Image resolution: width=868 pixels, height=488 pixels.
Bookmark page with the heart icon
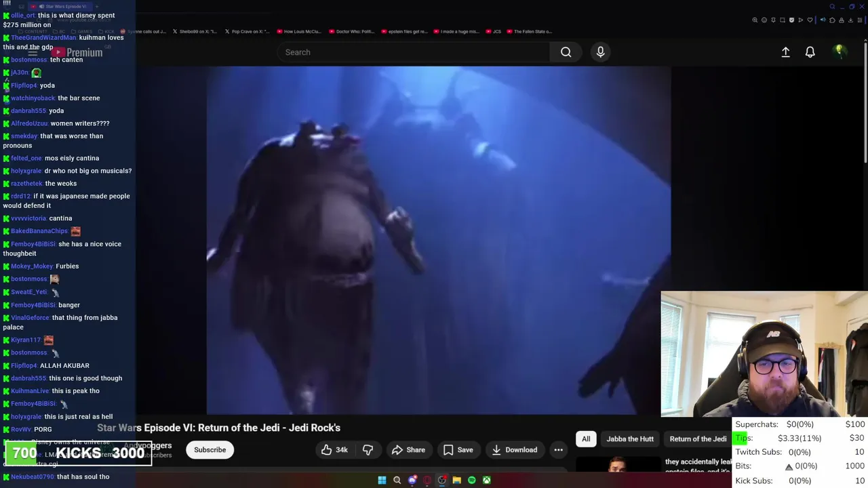point(810,20)
